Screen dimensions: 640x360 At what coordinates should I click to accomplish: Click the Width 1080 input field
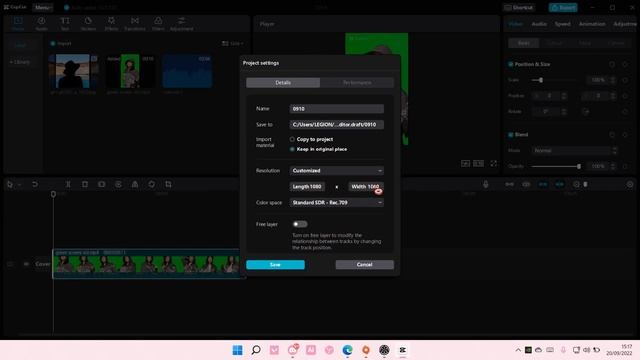[x=366, y=187]
